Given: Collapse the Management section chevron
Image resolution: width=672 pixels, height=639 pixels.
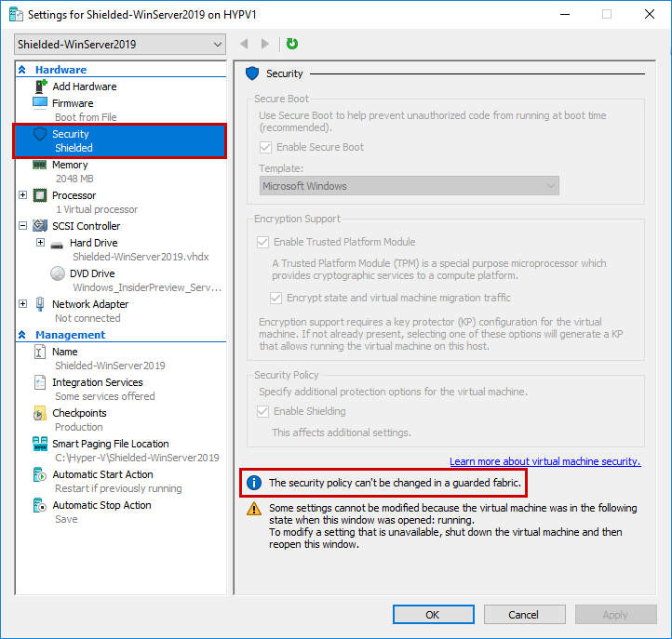Looking at the screenshot, I should (x=21, y=335).
